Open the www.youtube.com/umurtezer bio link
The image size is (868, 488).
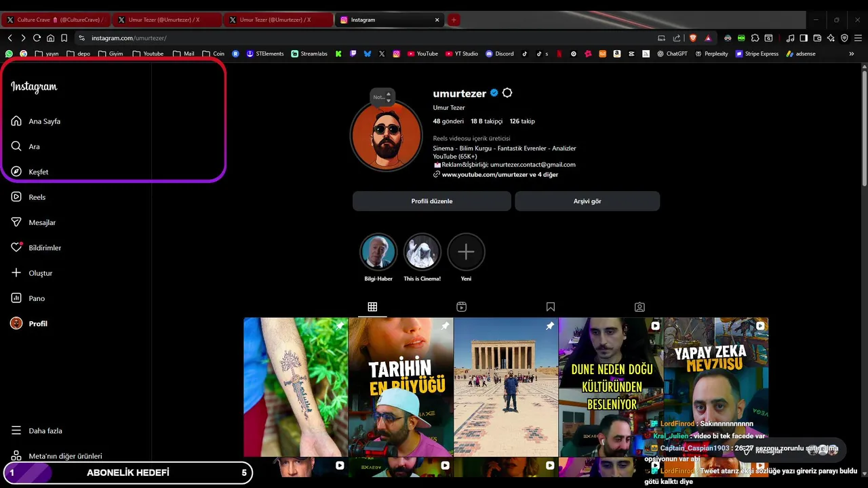coord(500,175)
